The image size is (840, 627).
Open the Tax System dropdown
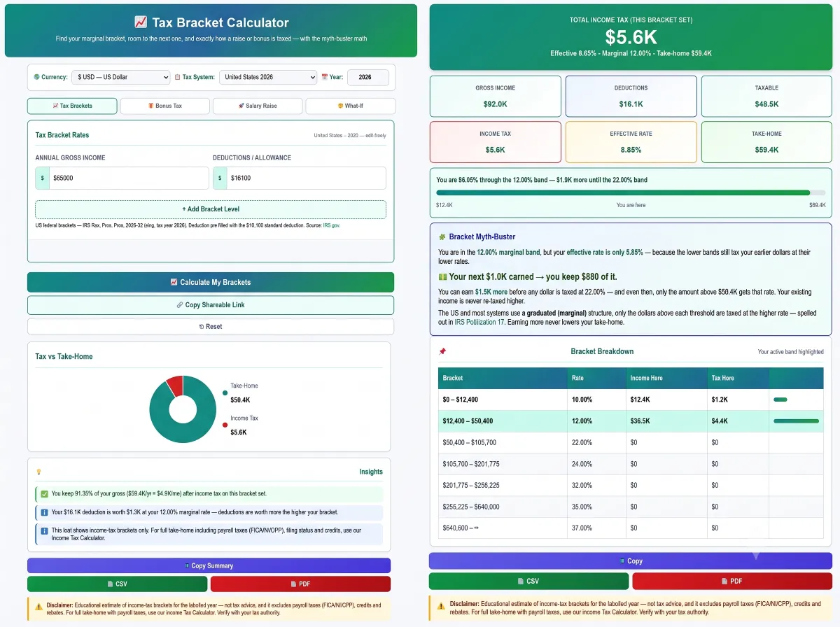point(268,77)
